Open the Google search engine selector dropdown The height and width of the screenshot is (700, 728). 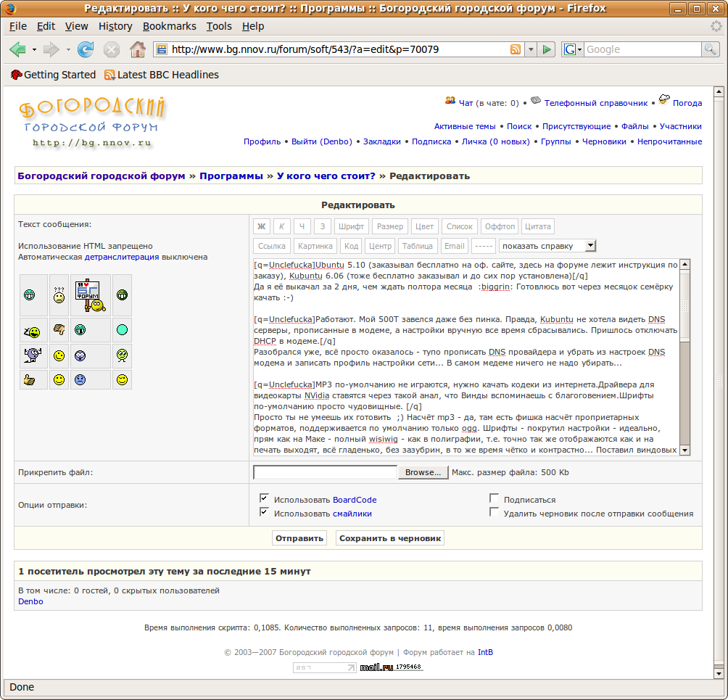coord(573,50)
